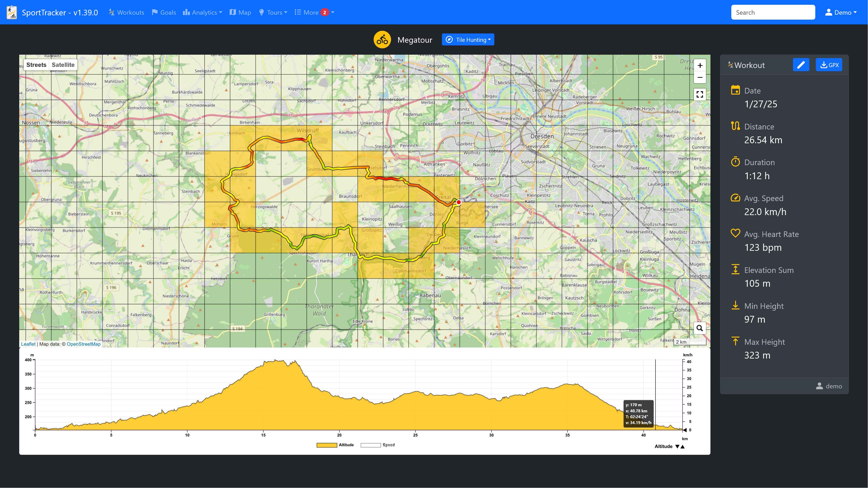Open the Map page
The image size is (868, 488).
click(240, 12)
